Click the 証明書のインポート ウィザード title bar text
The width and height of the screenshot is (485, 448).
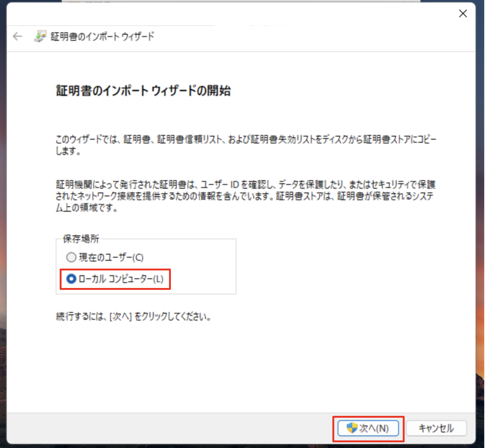[x=102, y=36]
